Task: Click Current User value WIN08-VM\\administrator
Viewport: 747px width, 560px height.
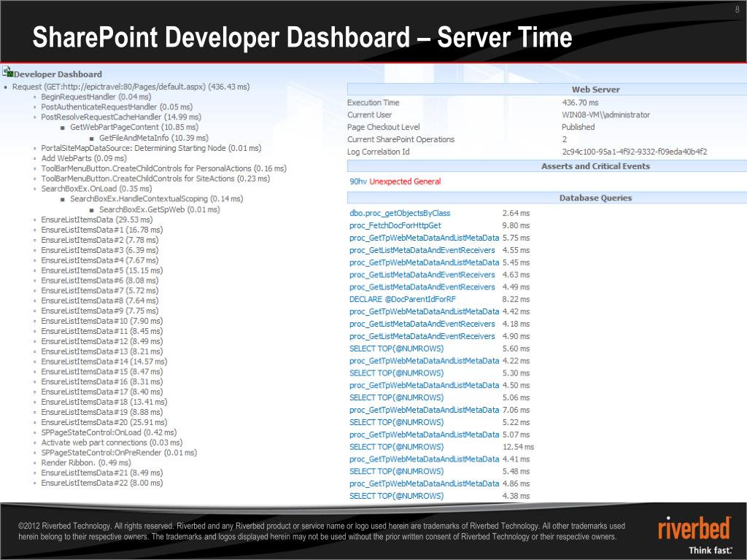Action: pyautogui.click(x=606, y=114)
